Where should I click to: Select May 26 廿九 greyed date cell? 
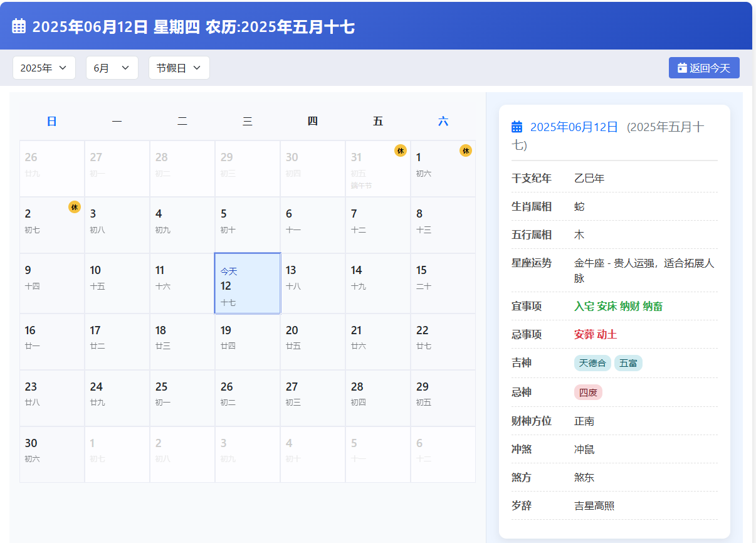pos(52,169)
